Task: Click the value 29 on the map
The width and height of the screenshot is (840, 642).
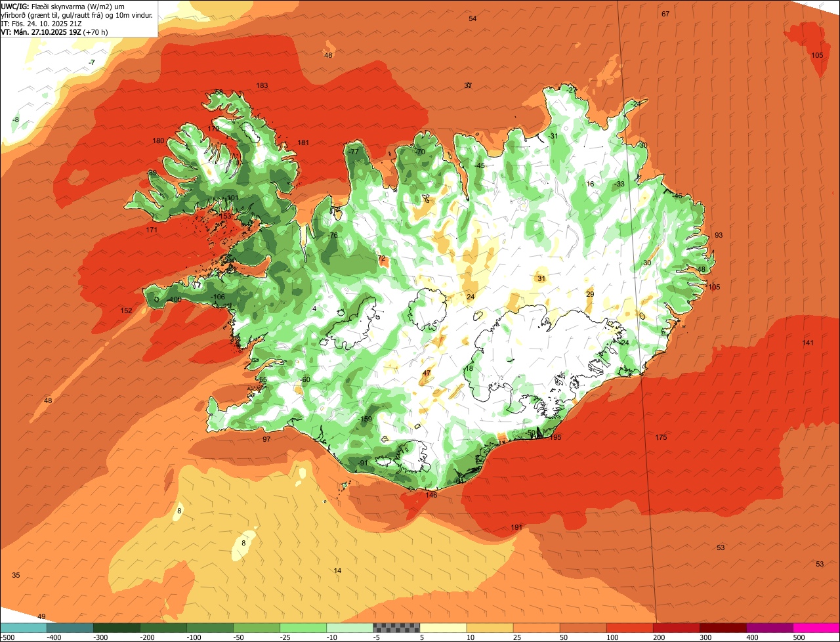Action: click(x=590, y=295)
